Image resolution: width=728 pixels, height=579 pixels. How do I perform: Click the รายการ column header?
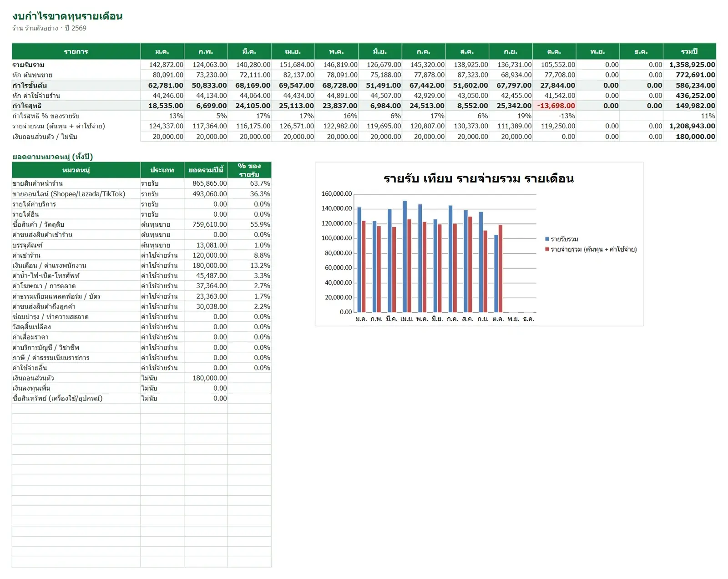click(x=76, y=51)
